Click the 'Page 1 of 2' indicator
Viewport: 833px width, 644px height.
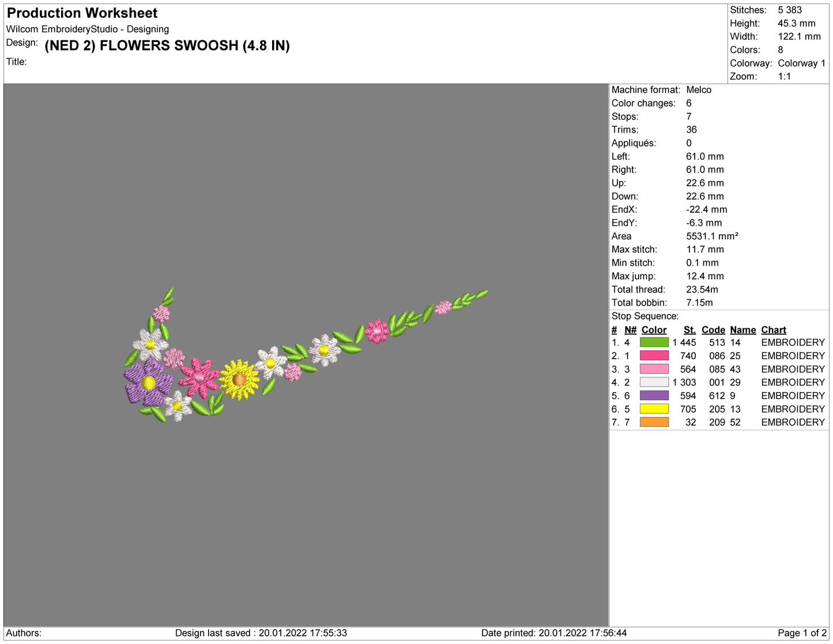coord(802,633)
